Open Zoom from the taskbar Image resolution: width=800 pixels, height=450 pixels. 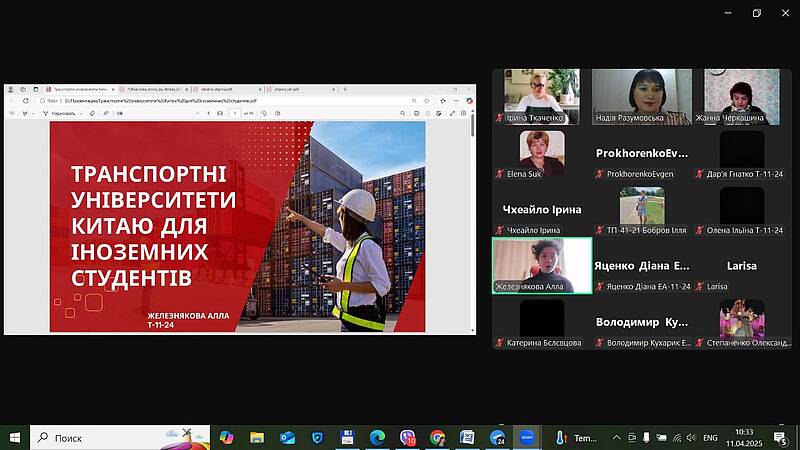[x=527, y=438]
